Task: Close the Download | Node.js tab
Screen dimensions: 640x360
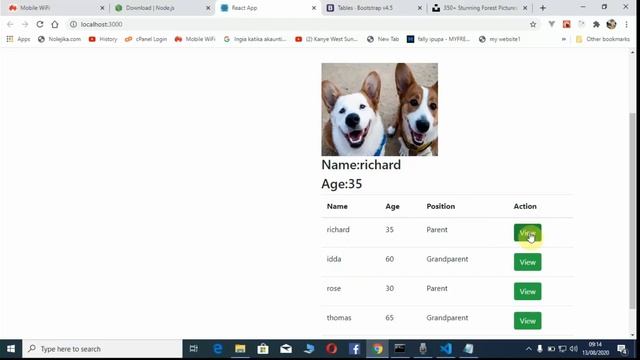Action: 208,8
